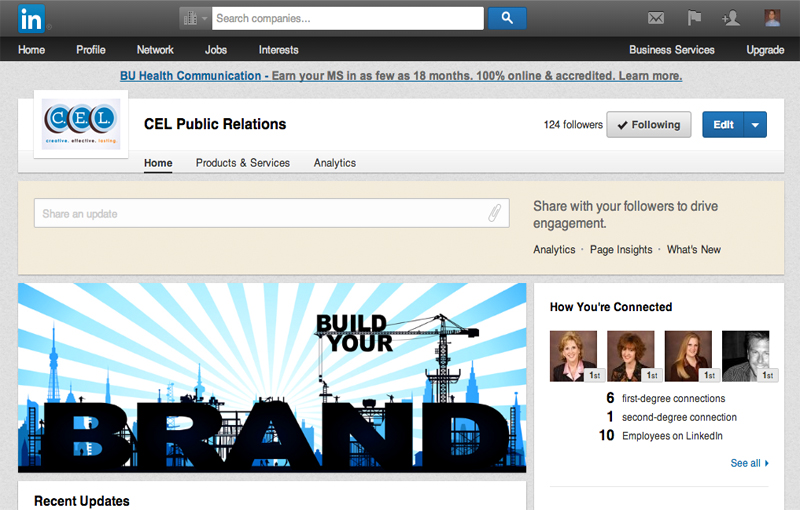Click the Build Your Brand banner image
Image resolution: width=800 pixels, height=510 pixels.
coord(272,377)
